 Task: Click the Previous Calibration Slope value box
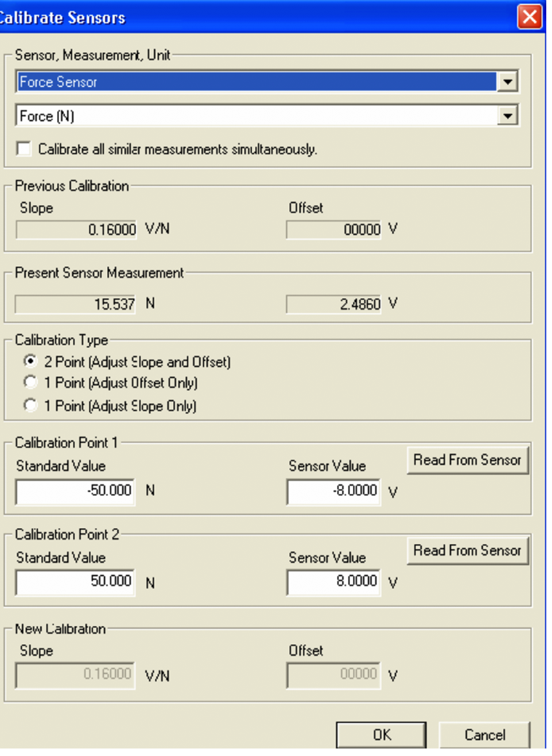pos(76,230)
